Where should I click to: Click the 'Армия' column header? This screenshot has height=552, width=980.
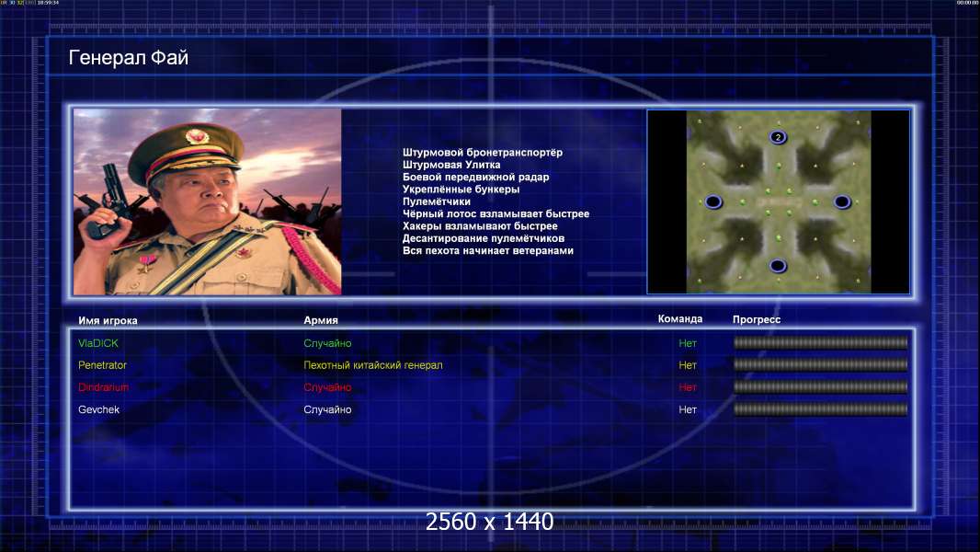click(321, 320)
